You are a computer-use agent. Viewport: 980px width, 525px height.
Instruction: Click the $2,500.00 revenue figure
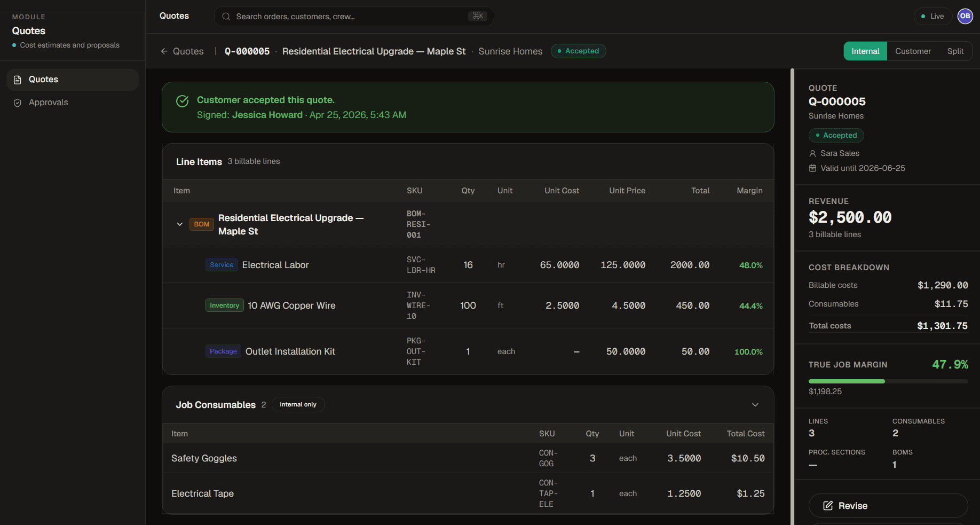click(x=850, y=217)
